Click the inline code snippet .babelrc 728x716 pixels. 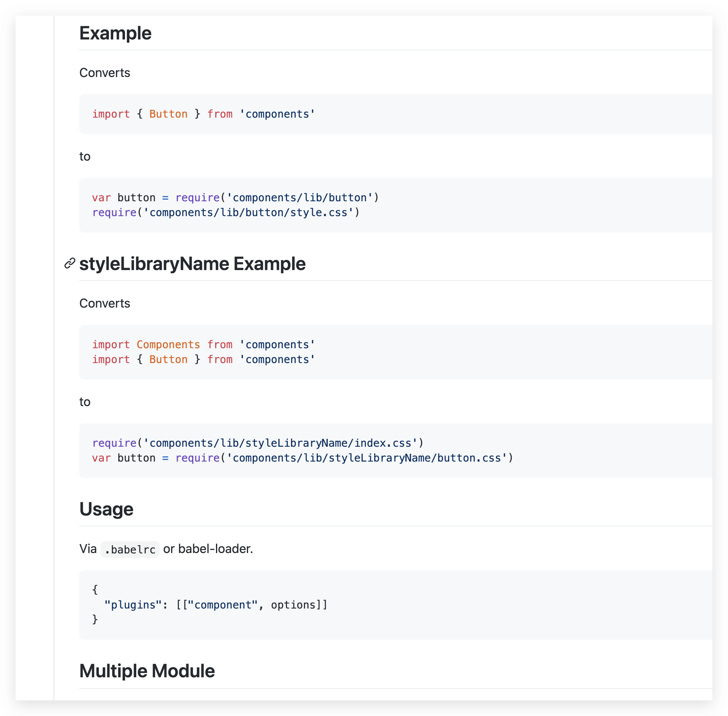tap(130, 549)
